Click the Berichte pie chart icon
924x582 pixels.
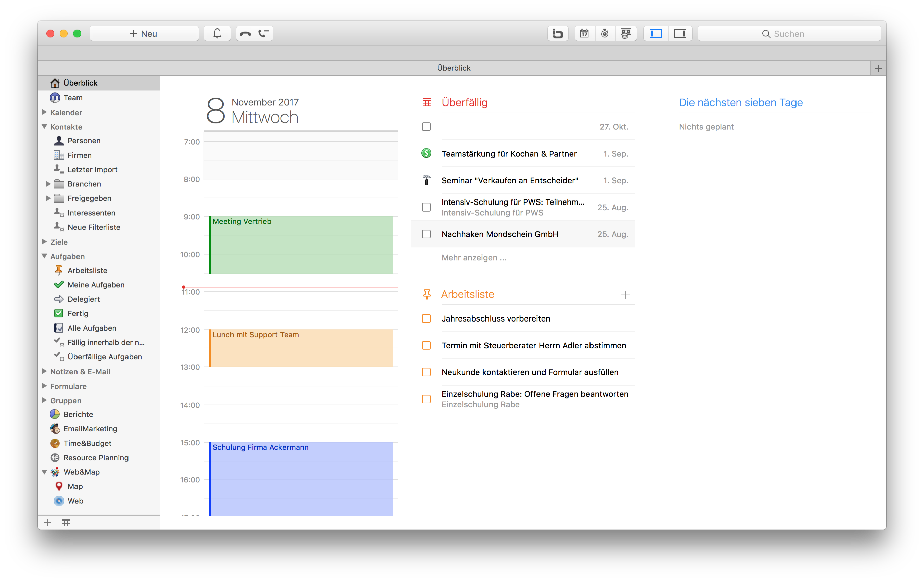pyautogui.click(x=55, y=414)
